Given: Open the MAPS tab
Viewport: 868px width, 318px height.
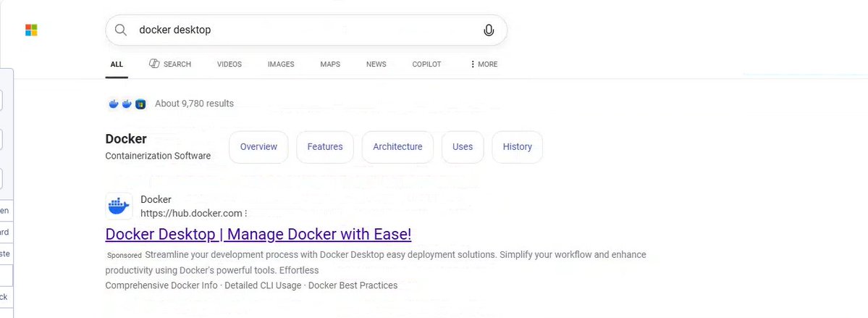Looking at the screenshot, I should pyautogui.click(x=330, y=64).
